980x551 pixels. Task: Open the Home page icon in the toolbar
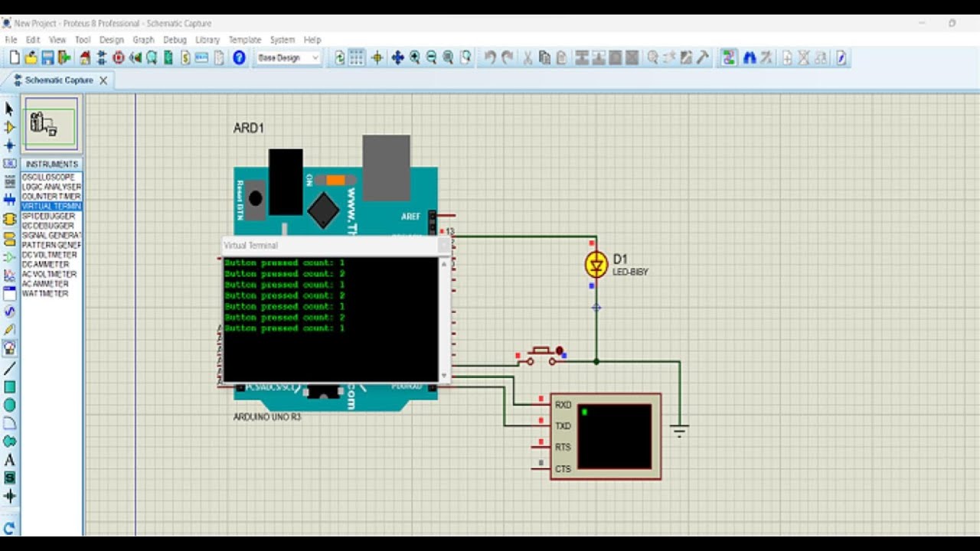point(85,57)
